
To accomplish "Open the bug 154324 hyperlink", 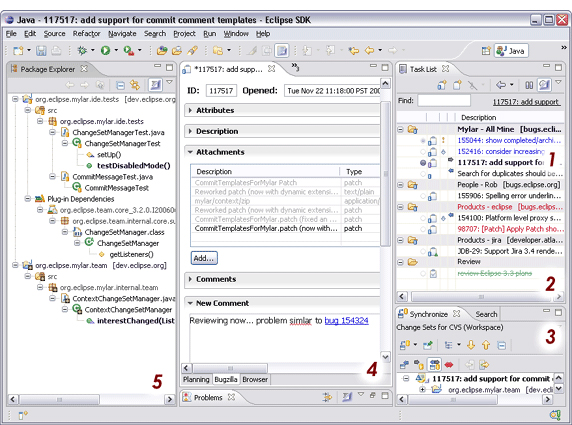I will pos(347,321).
